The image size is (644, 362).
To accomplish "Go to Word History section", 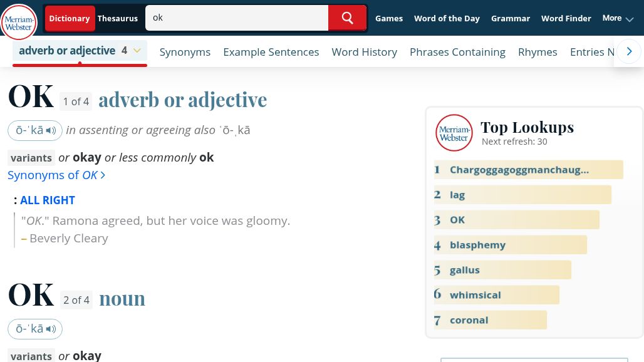I will 364,52.
